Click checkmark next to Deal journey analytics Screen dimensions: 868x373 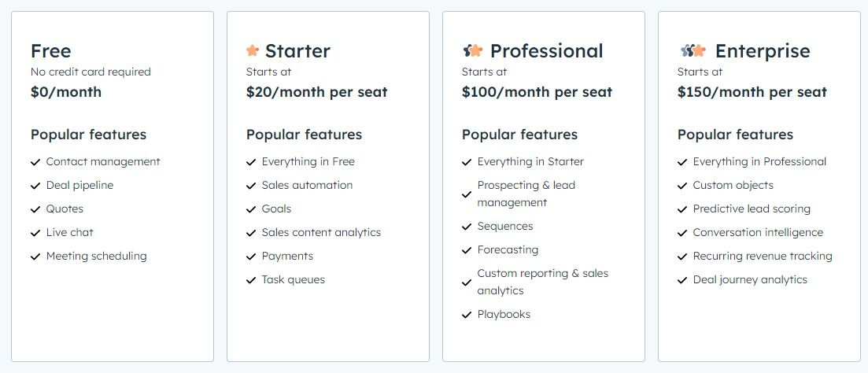point(682,281)
